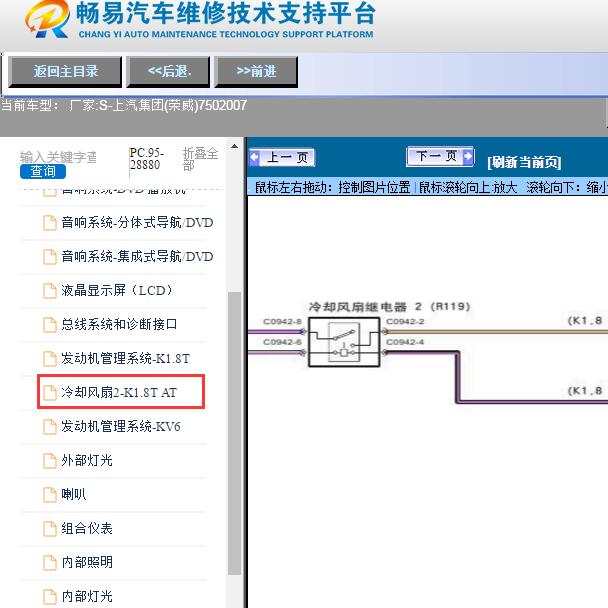Click document icon beside 液晶显示屏（LCD）
This screenshot has height=608, width=608.
click(x=50, y=291)
